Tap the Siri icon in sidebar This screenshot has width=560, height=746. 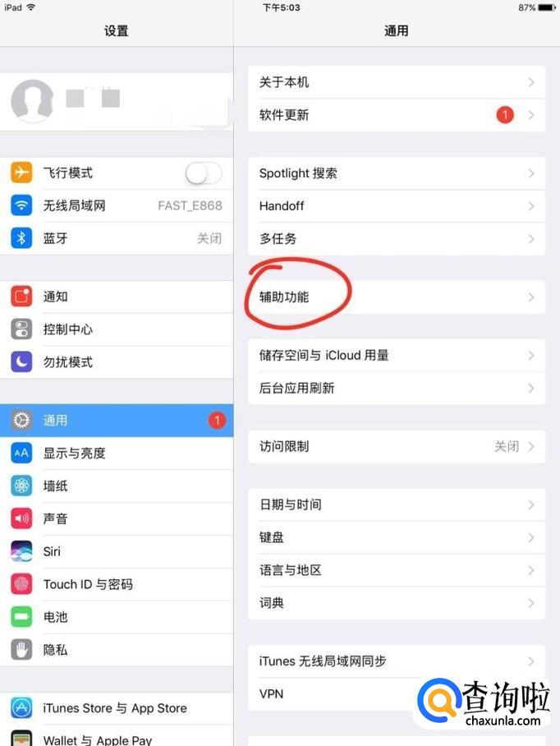point(21,551)
